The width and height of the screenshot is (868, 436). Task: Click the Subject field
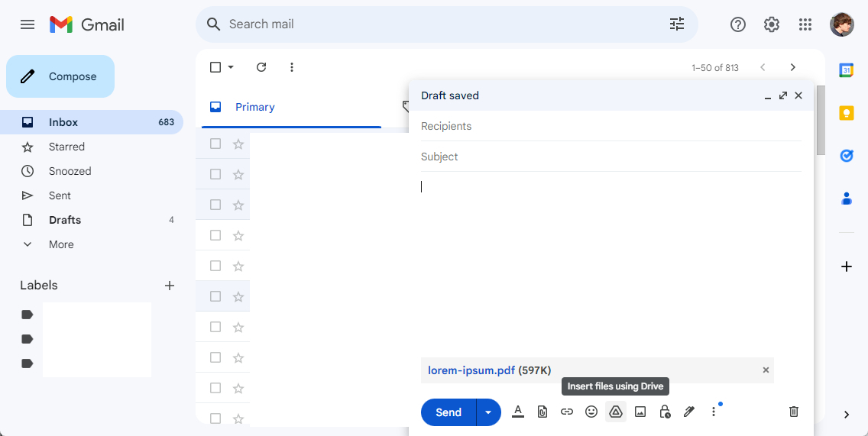611,157
